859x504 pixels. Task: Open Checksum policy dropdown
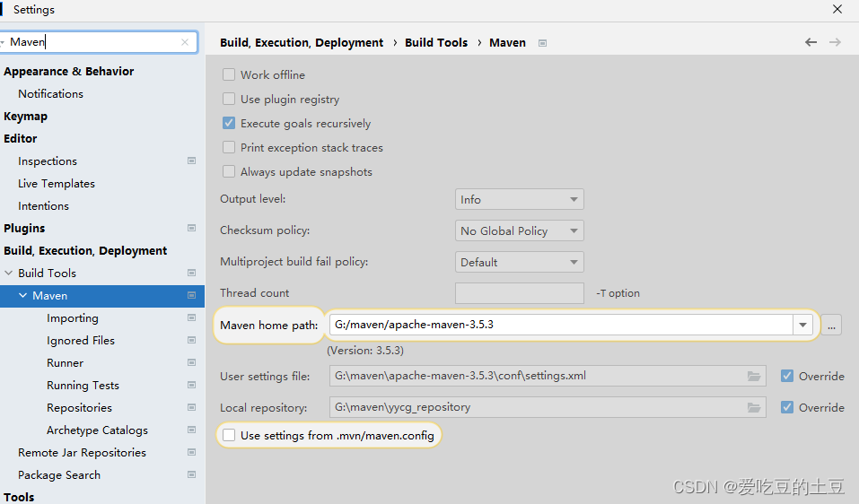pos(520,230)
